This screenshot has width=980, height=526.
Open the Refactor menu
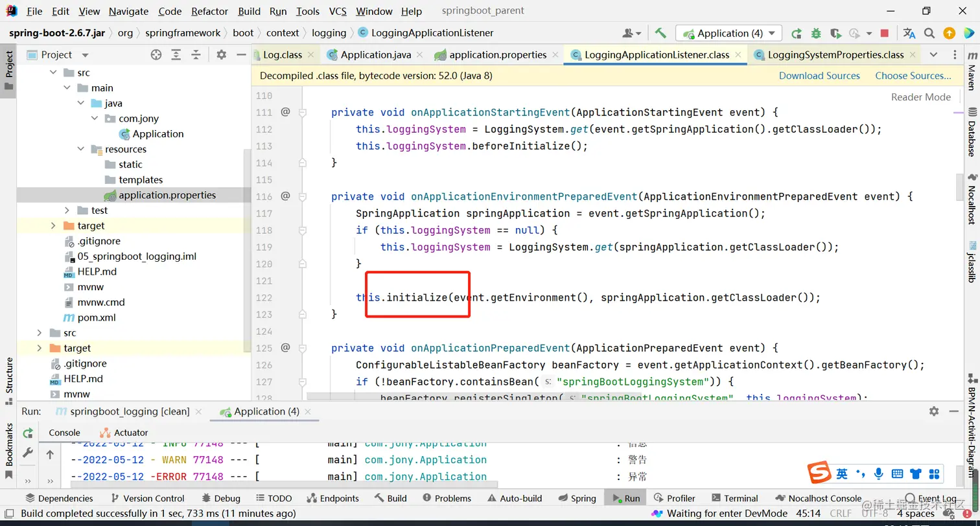point(210,11)
